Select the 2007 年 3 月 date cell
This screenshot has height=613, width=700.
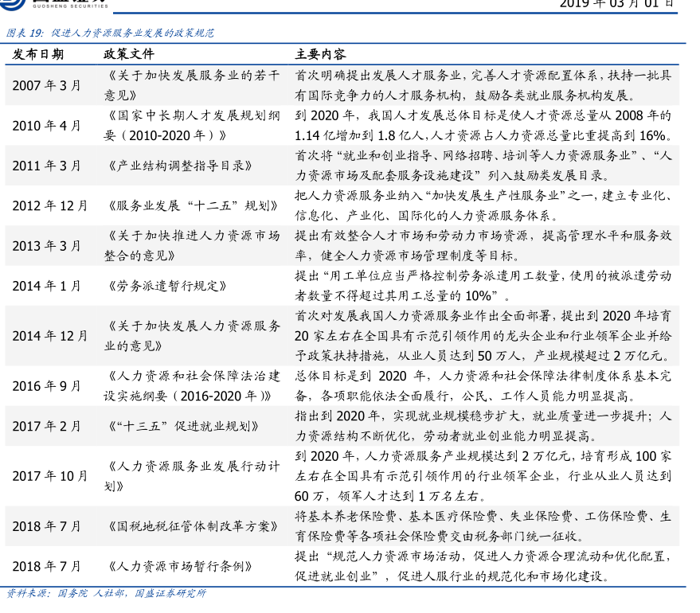pyautogui.click(x=46, y=84)
